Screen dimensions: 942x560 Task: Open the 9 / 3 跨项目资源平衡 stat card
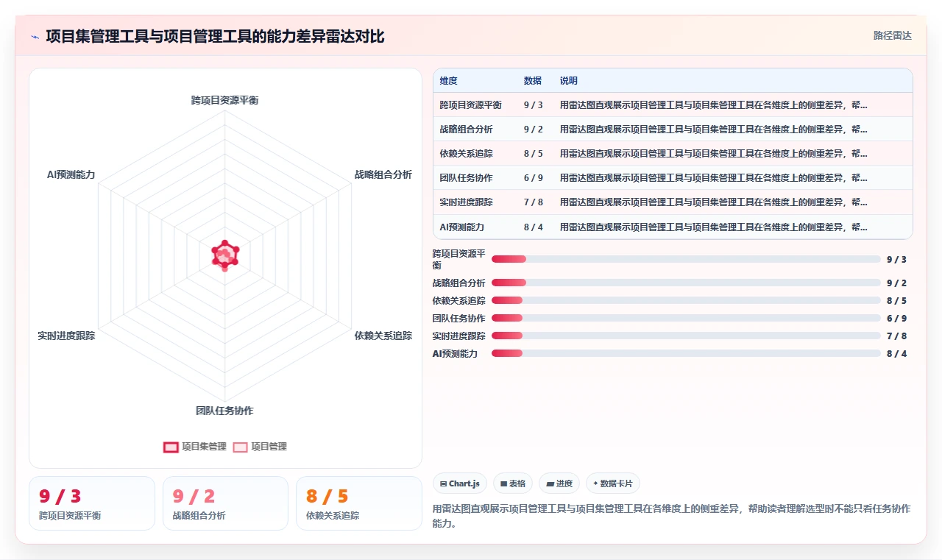click(x=92, y=503)
